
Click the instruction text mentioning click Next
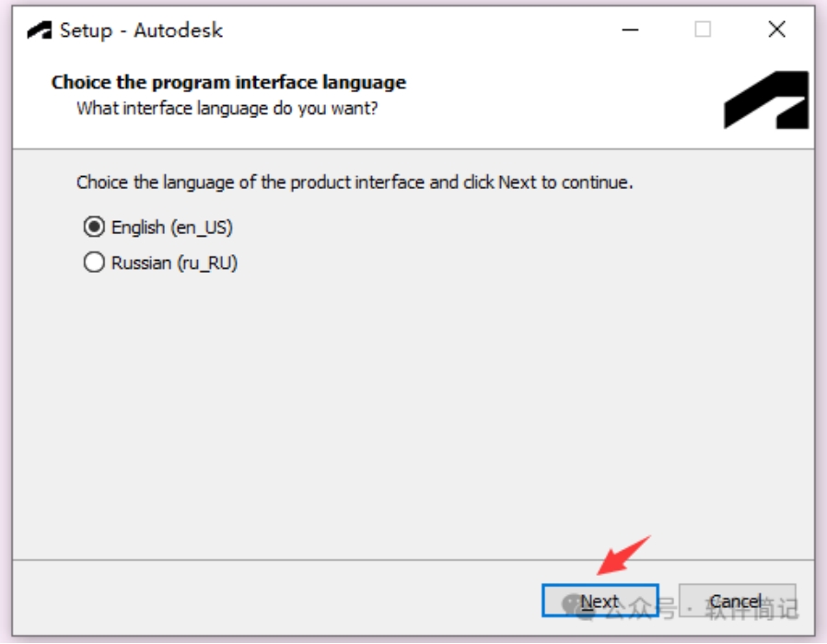coord(355,182)
